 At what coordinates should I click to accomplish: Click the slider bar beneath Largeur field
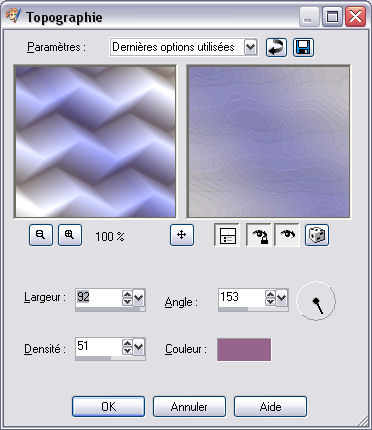(110, 309)
